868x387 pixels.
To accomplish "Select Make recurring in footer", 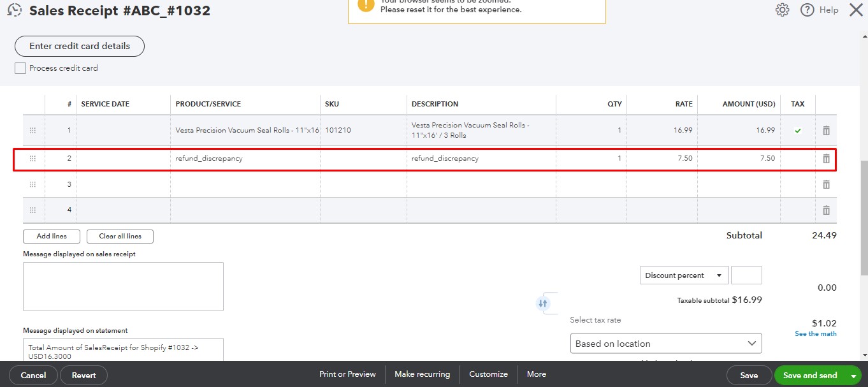I will [x=422, y=374].
